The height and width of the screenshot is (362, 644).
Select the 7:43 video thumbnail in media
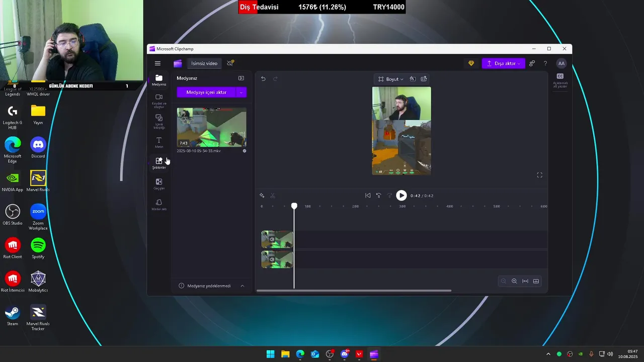211,127
